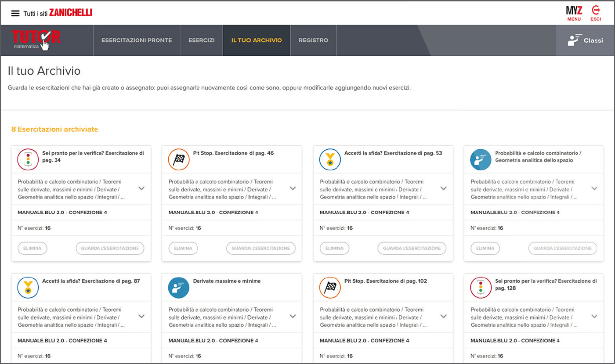The height and width of the screenshot is (364, 615).
Task: Expand topics of pag. 34 exercise card
Action: tap(141, 188)
